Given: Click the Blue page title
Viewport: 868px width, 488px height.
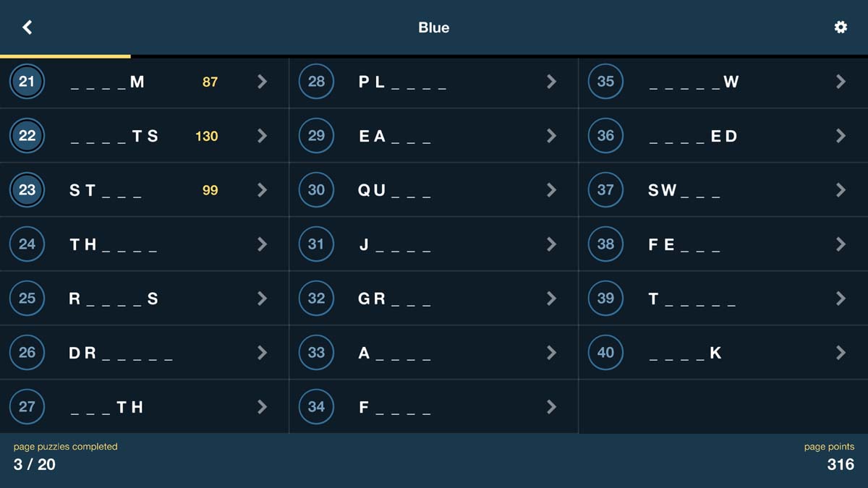Looking at the screenshot, I should (433, 27).
